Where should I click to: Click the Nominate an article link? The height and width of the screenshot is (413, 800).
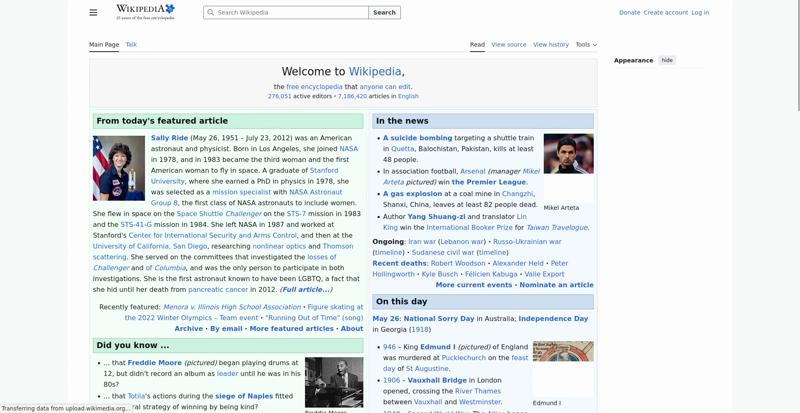556,285
